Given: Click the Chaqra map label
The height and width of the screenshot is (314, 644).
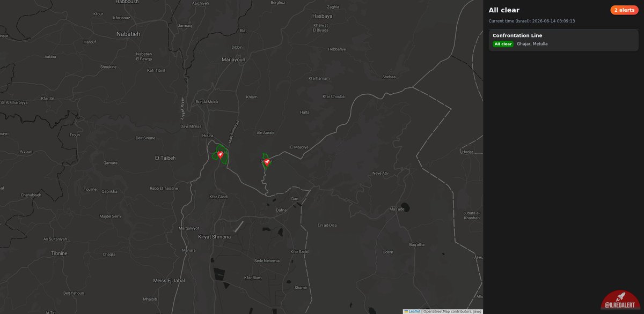Looking at the screenshot, I should click(109, 254).
